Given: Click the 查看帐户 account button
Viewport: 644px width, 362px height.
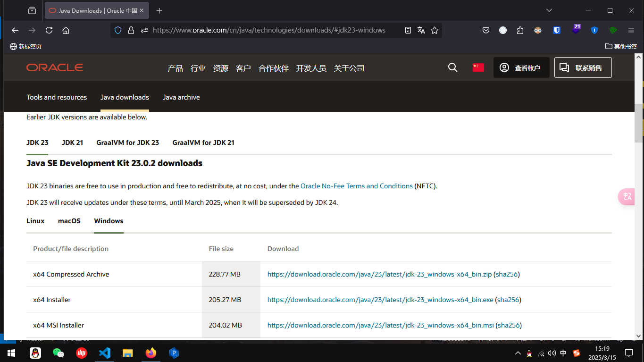Looking at the screenshot, I should point(521,67).
